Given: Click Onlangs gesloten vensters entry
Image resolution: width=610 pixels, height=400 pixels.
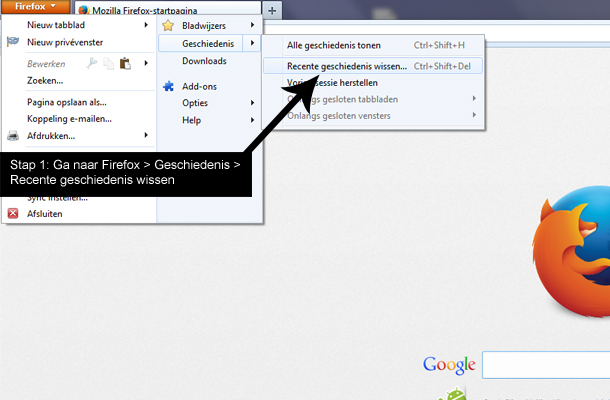Looking at the screenshot, I should tap(338, 116).
